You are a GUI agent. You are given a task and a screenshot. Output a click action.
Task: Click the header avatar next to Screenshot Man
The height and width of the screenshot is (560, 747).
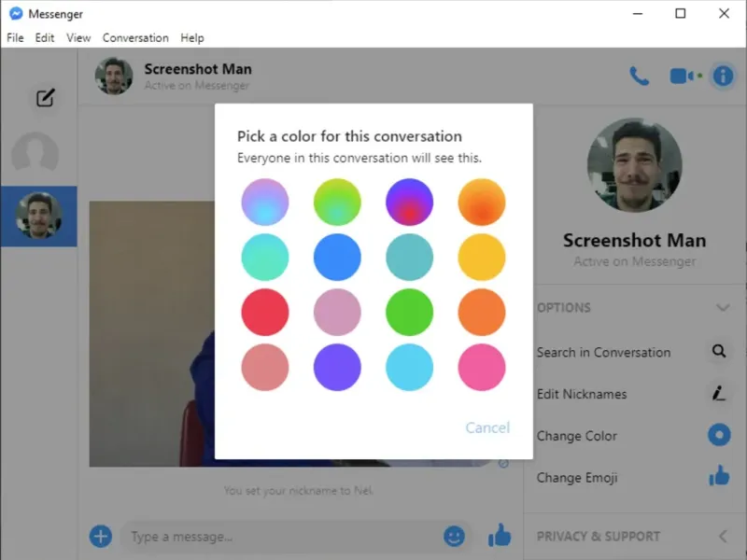[x=114, y=77]
